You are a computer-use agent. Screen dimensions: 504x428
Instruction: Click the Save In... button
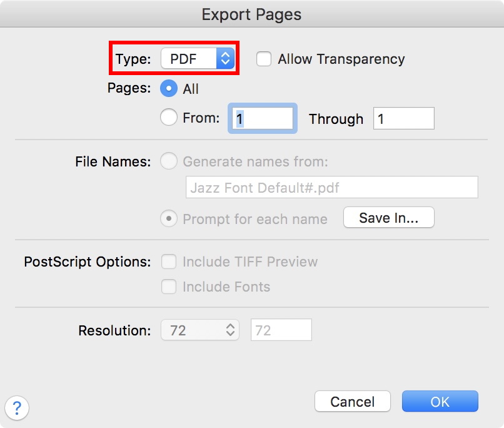[x=388, y=218]
